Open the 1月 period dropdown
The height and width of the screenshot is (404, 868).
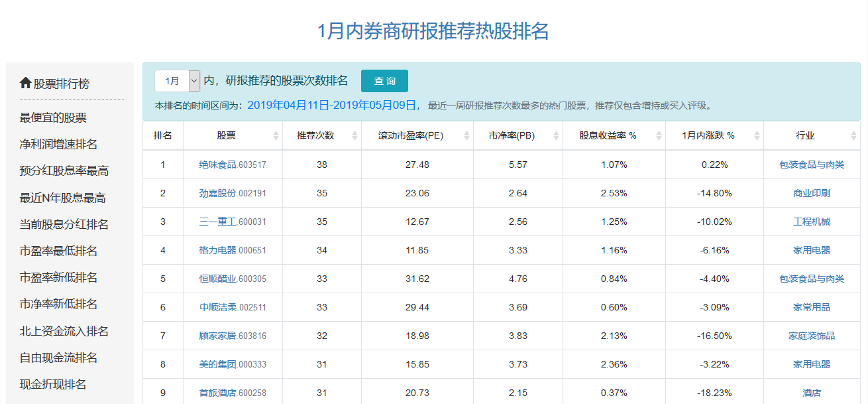click(x=177, y=81)
